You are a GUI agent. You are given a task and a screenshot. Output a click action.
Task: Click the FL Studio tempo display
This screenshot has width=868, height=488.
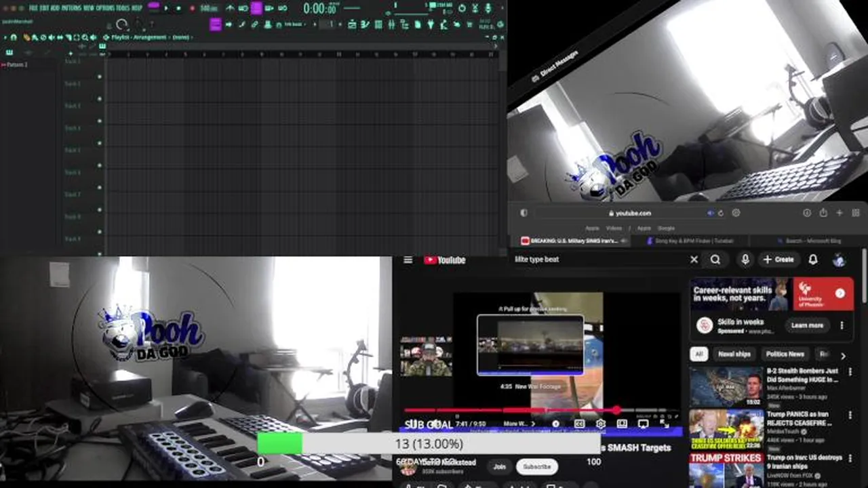(209, 8)
